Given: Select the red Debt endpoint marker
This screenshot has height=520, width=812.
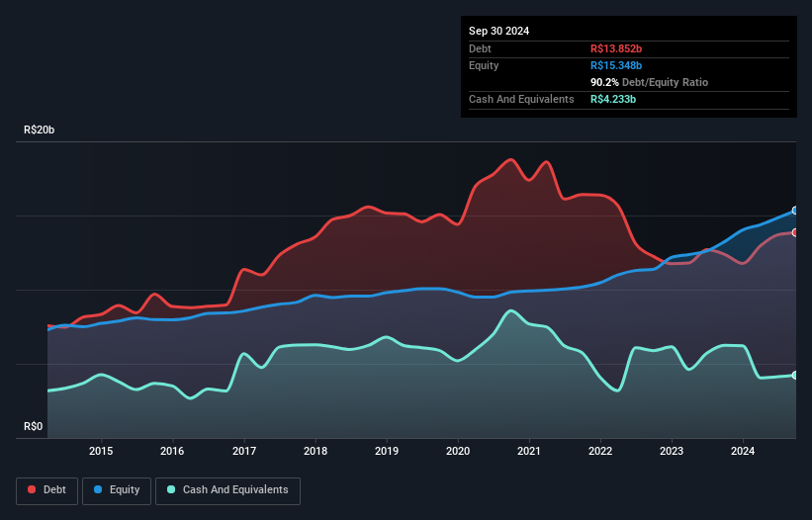Looking at the screenshot, I should coord(795,232).
